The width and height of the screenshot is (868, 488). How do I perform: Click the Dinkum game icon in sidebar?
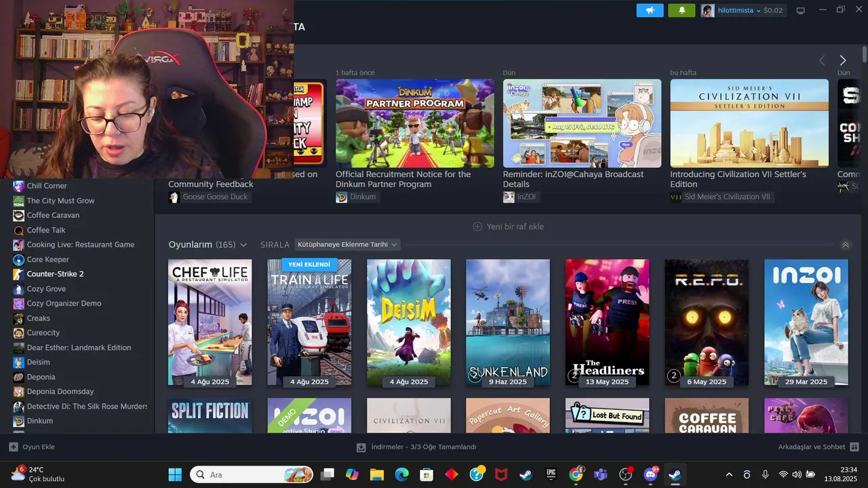[x=19, y=421]
